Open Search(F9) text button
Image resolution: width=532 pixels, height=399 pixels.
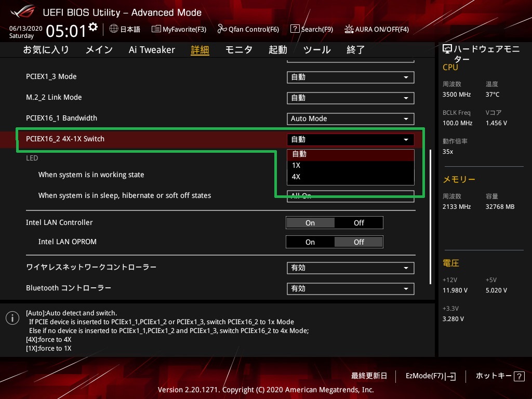[317, 30]
